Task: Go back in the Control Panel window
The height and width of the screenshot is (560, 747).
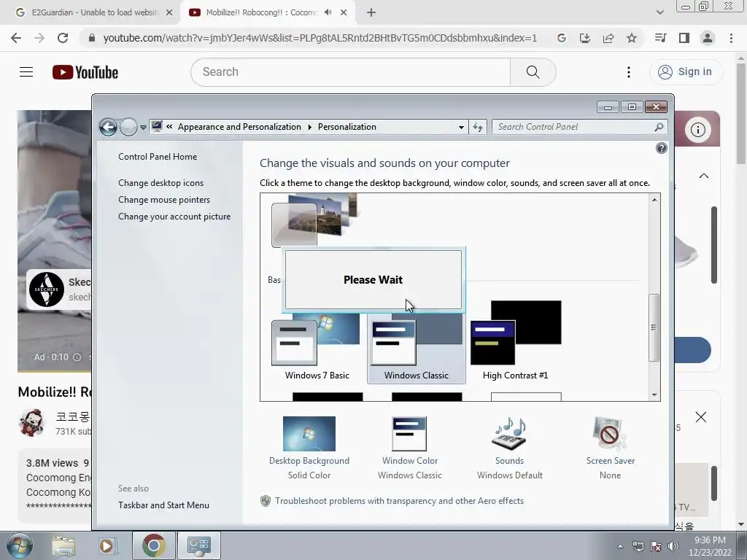Action: 108,127
